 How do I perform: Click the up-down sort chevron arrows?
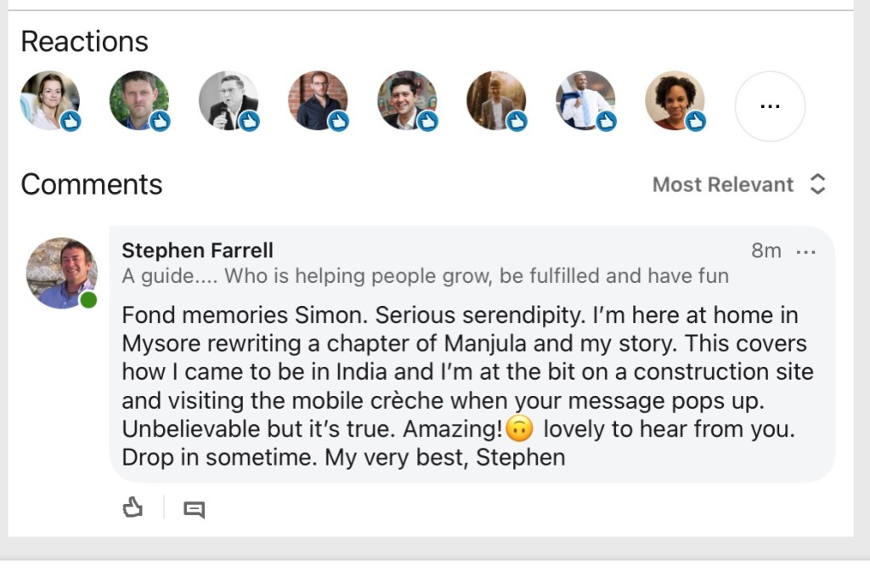click(817, 184)
